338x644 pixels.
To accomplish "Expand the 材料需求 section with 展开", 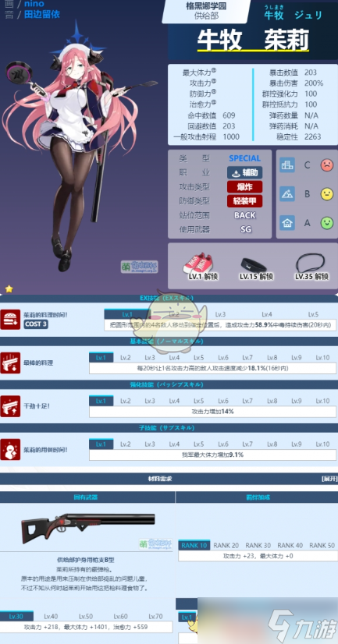I will (x=329, y=479).
